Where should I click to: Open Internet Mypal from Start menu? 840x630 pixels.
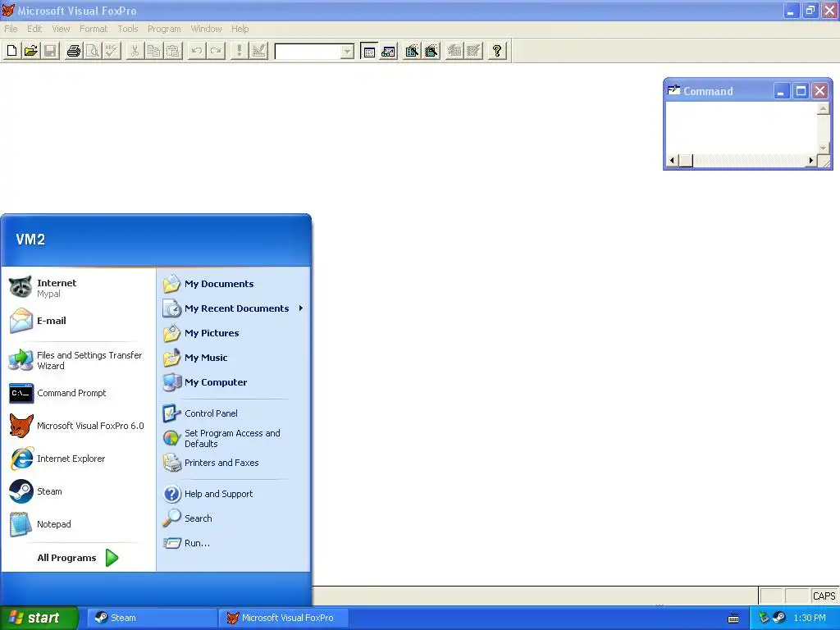point(78,288)
